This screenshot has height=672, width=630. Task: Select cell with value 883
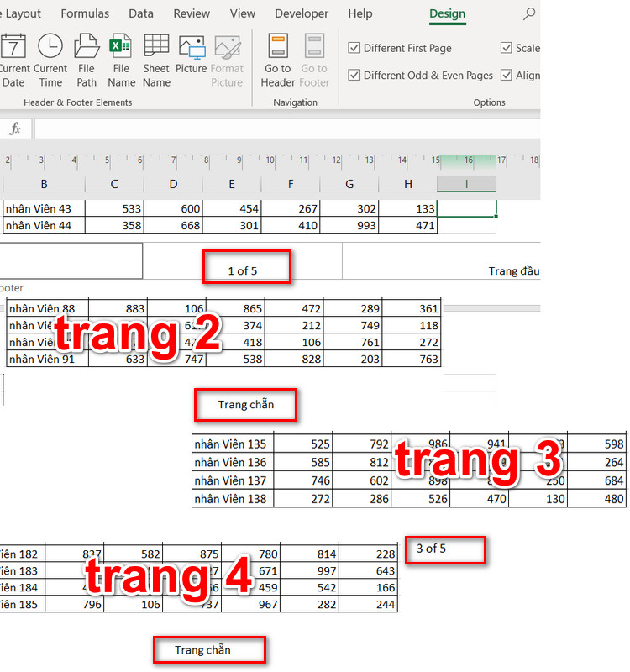pos(118,308)
